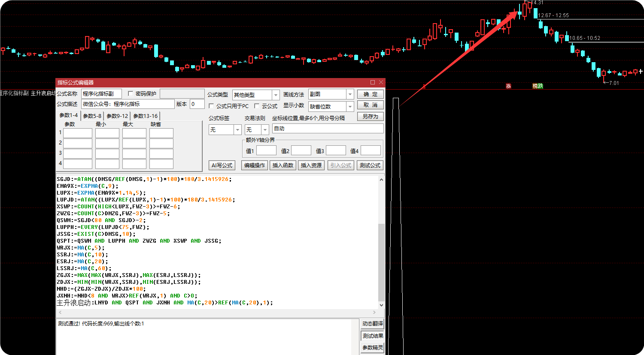Click the editor's horizontal scroll right arrow
Image resolution: width=644 pixels, height=355 pixels.
(374, 313)
